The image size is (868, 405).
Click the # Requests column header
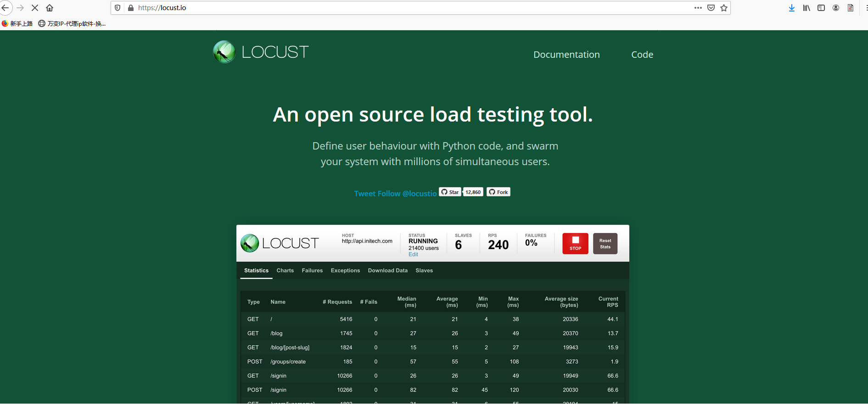click(337, 302)
